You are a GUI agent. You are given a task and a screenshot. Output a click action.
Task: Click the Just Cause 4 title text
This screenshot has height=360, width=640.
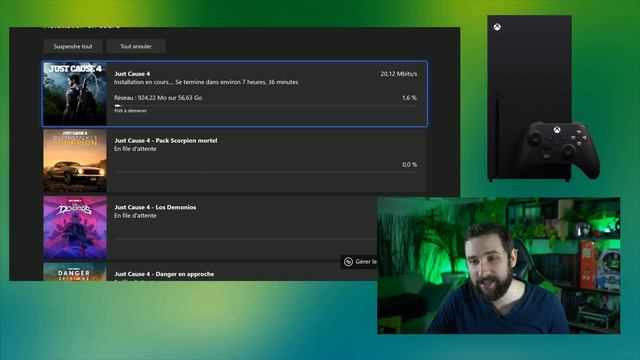132,74
